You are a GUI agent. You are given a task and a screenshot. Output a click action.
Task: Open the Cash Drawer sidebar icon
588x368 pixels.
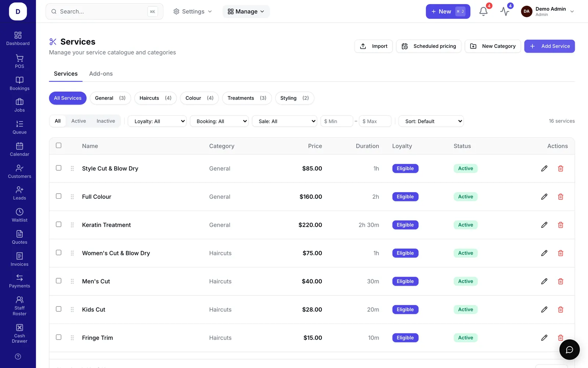click(19, 328)
